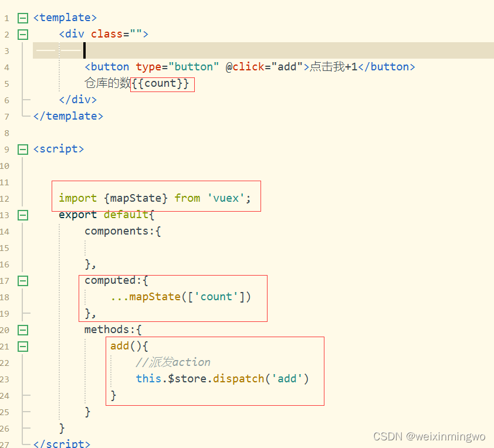
Task: Click the //派发action comment
Action: click(173, 362)
